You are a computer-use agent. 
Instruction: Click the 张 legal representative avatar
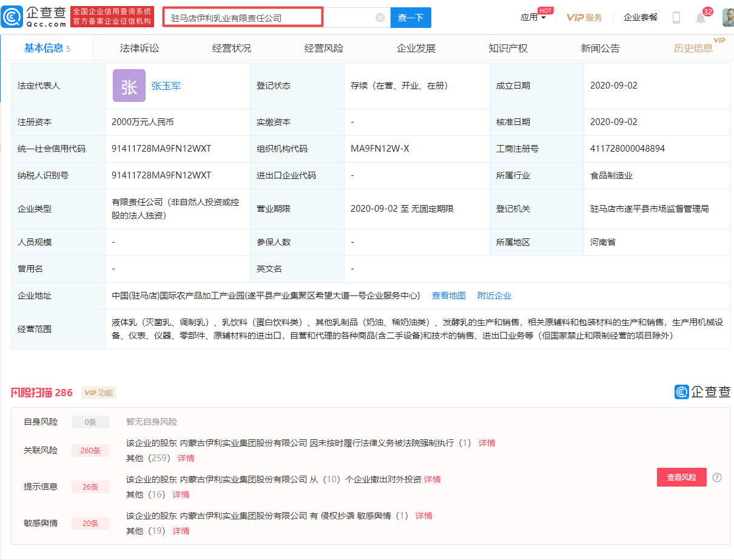pos(129,86)
